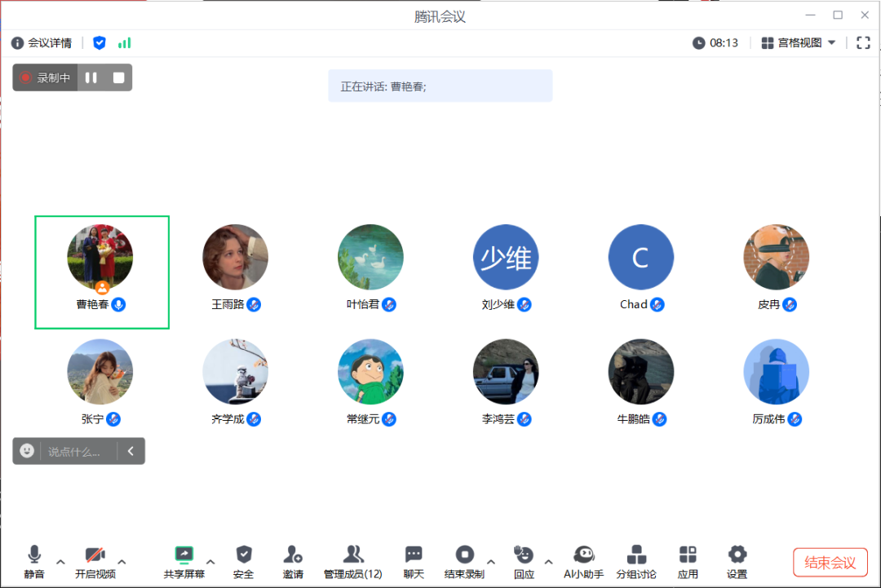Stop recording with 结束录制
The image size is (881, 588).
(x=464, y=562)
